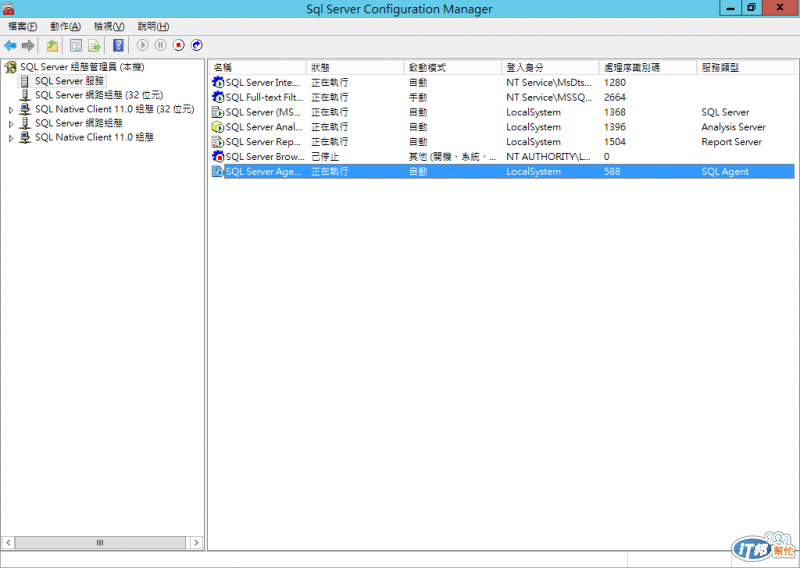Restart the selected service with the restart icon
The width and height of the screenshot is (800, 568).
coord(196,45)
